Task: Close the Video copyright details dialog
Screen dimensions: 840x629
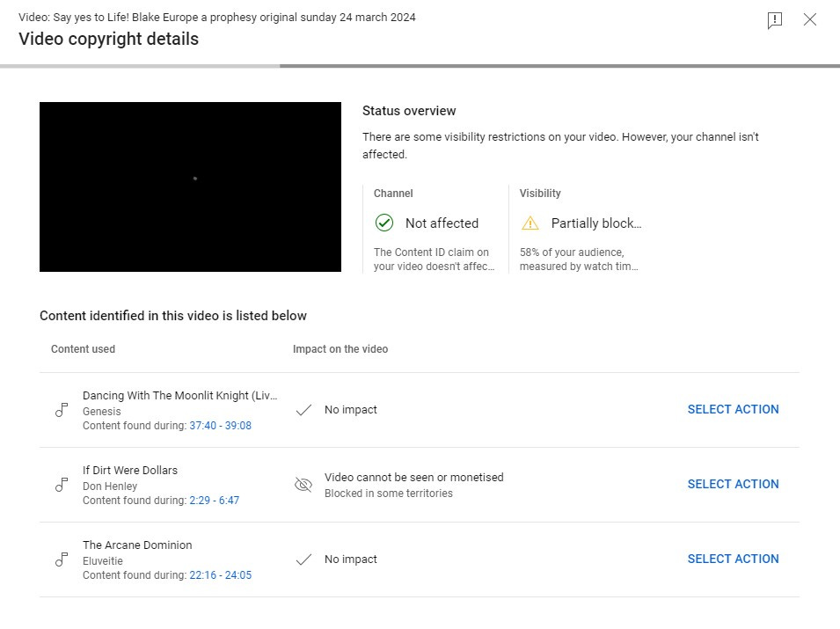Action: tap(810, 20)
